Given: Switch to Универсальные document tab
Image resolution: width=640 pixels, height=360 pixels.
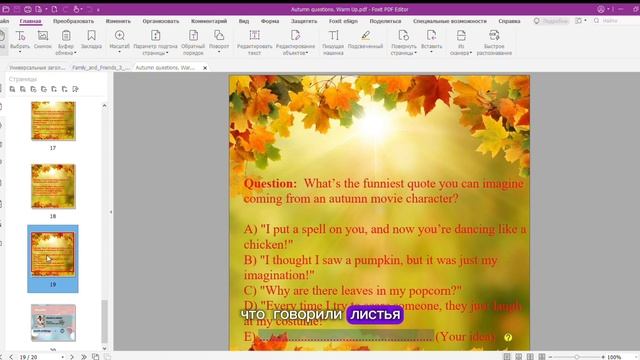Looking at the screenshot, I should [x=37, y=68].
